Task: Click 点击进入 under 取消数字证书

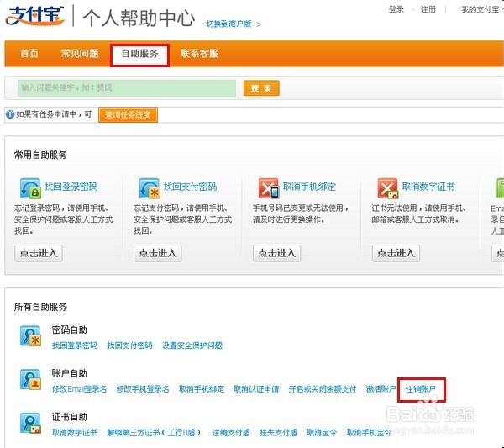Action: click(396, 253)
